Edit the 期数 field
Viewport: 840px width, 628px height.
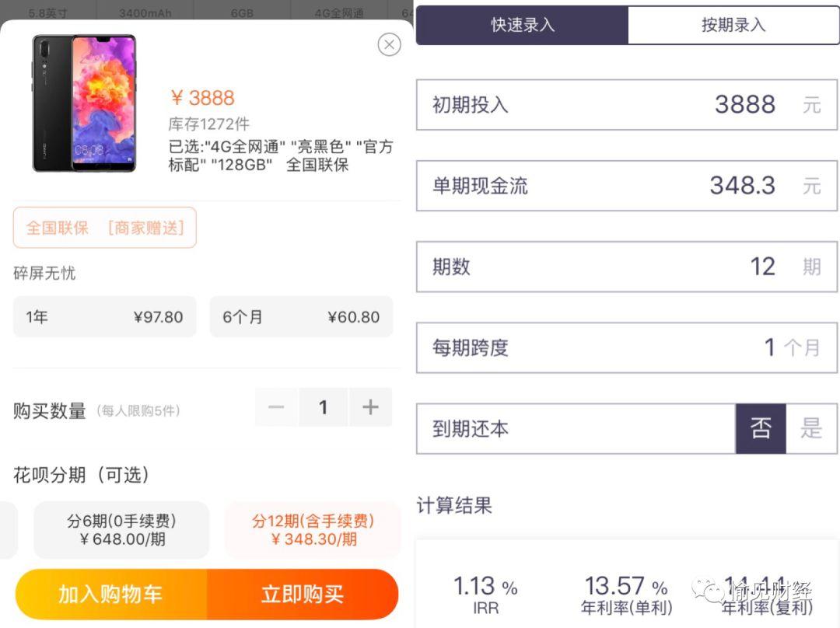tap(627, 267)
